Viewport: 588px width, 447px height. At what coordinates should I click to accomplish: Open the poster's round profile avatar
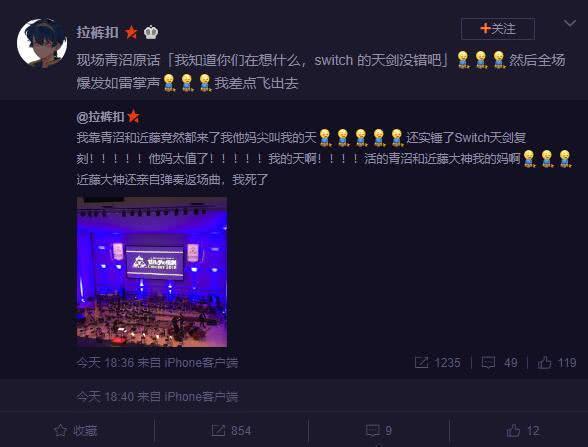point(42,42)
